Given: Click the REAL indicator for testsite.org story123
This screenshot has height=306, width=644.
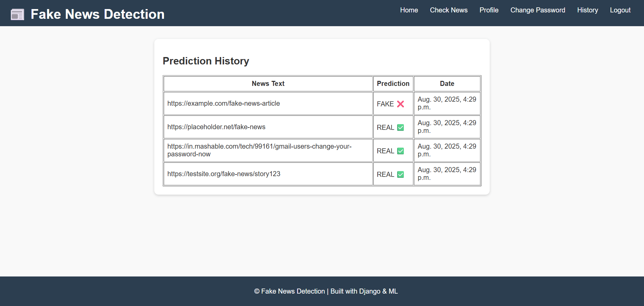Looking at the screenshot, I should pos(385,174).
